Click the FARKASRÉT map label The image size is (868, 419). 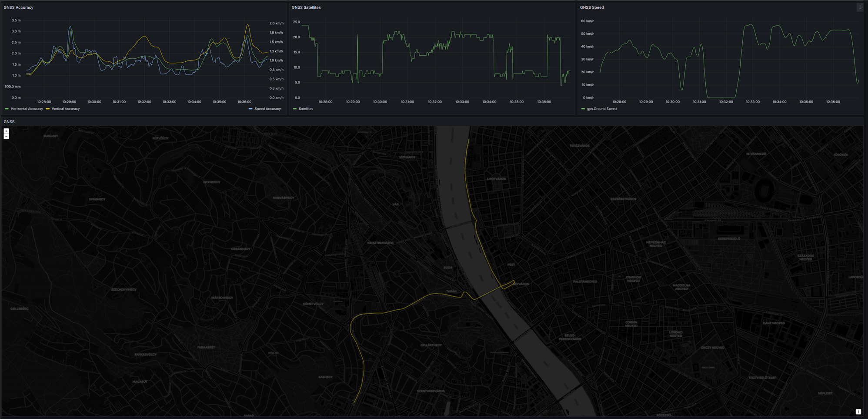point(206,347)
